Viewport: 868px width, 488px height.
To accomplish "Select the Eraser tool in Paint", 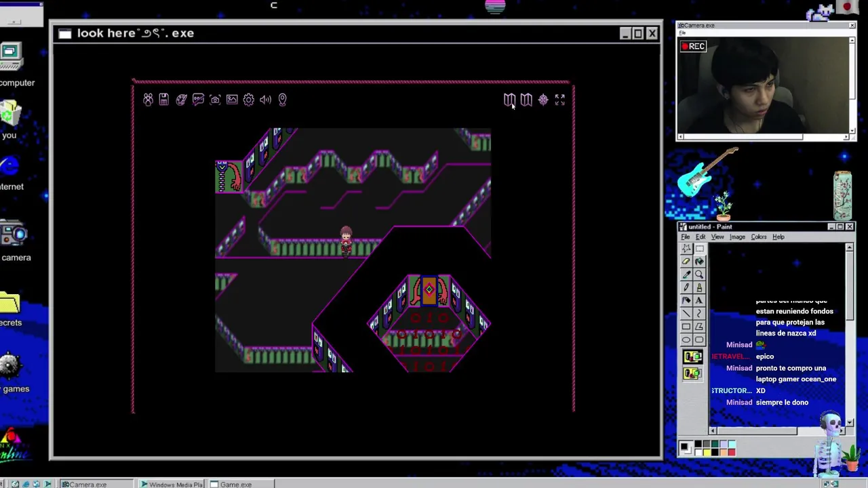I will click(x=686, y=262).
